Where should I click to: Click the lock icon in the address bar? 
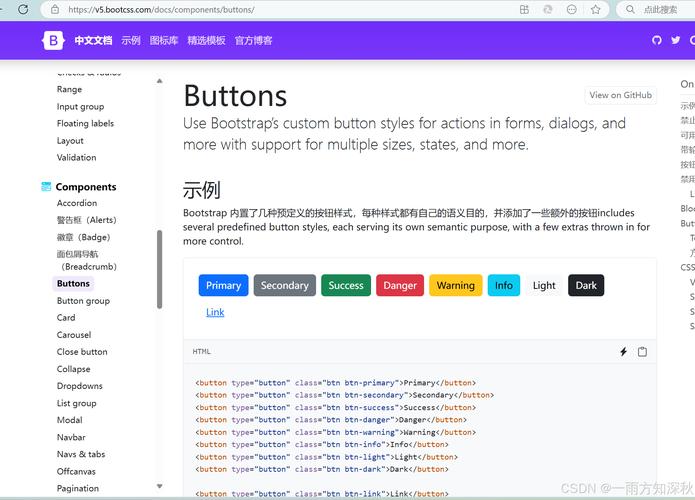coord(55,9)
